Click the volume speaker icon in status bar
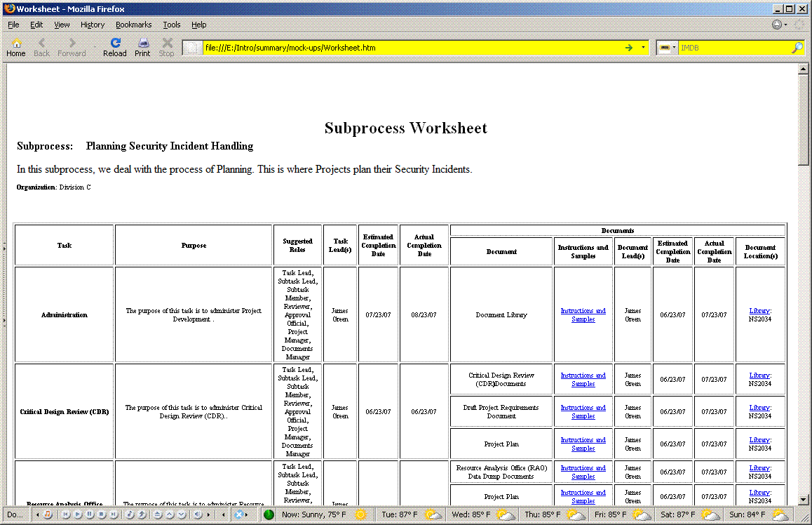This screenshot has height=525, width=812. (x=198, y=514)
